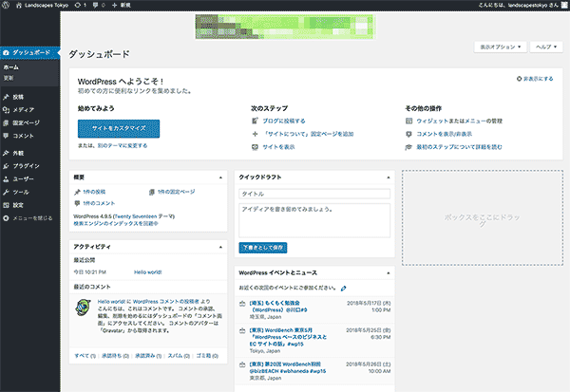570x392 pixels.
Task: Click the pencil icon to edit event location
Action: tap(344, 289)
